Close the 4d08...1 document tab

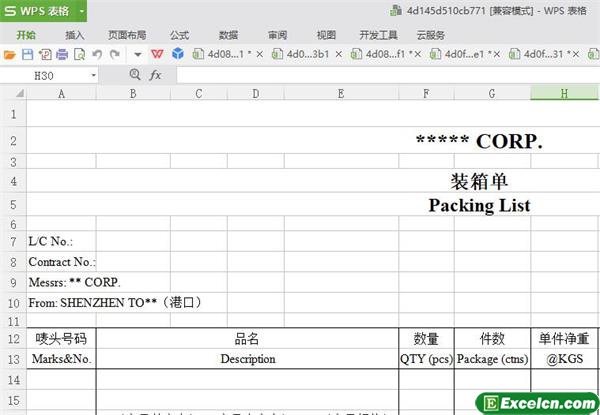click(x=260, y=54)
